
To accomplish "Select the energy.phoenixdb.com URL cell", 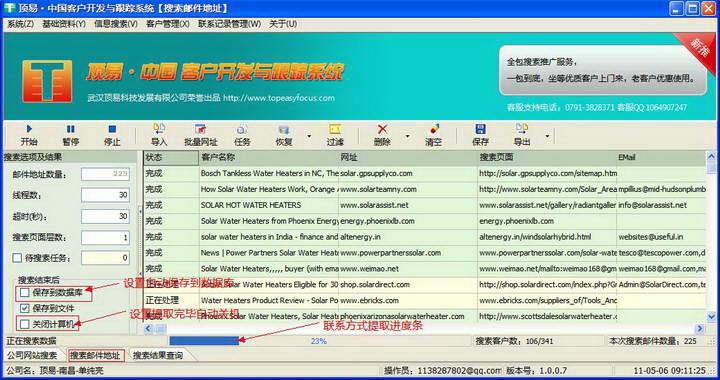I will click(408, 221).
